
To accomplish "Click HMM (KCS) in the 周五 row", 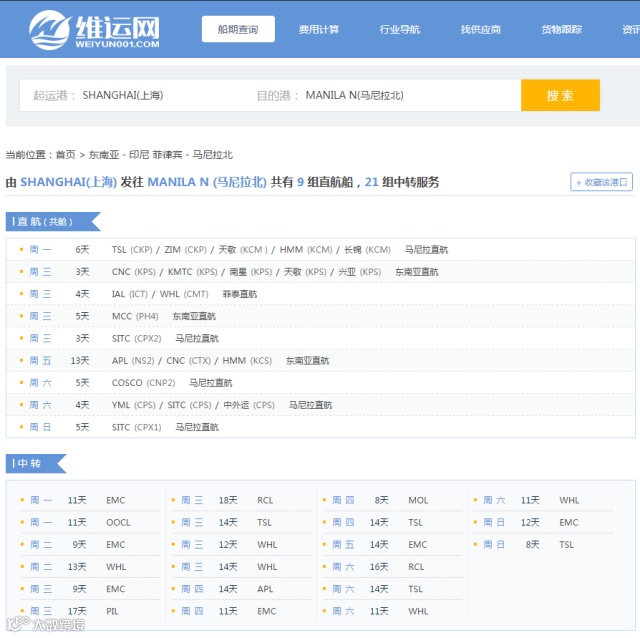I will coord(247,361).
